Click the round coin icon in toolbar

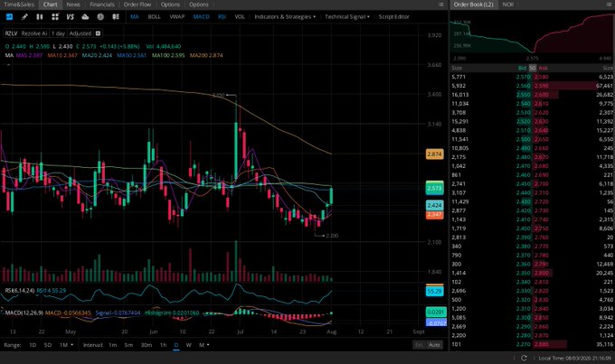[100, 16]
